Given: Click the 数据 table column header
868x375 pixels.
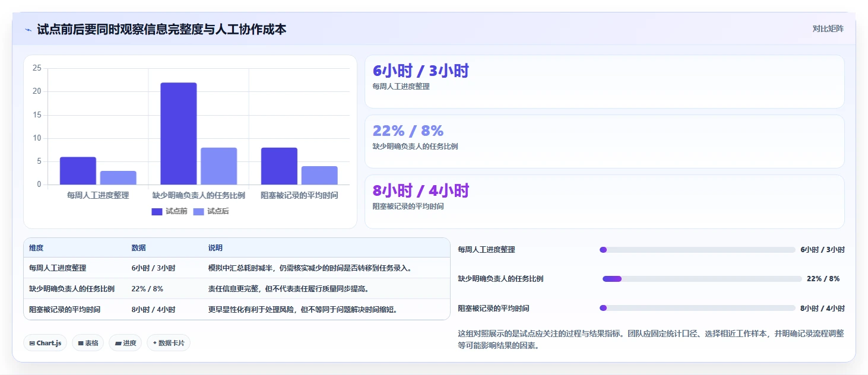Looking at the screenshot, I should pos(138,248).
